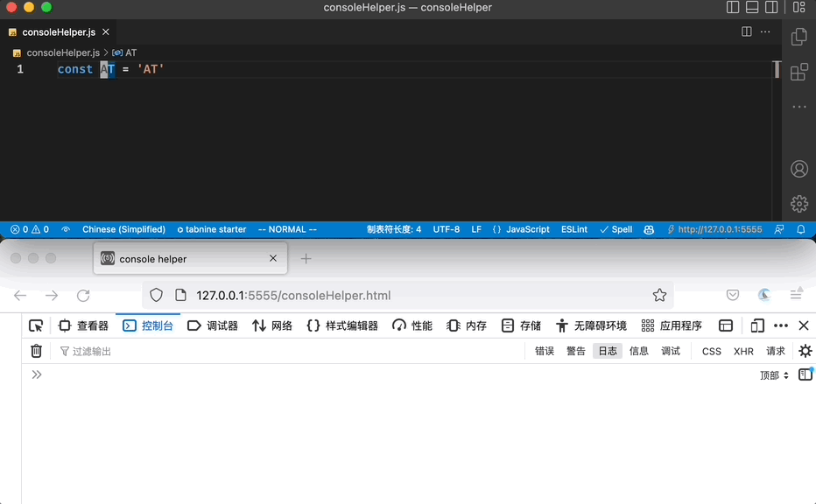
Task: Open the devtools settings gear
Action: [x=805, y=351]
